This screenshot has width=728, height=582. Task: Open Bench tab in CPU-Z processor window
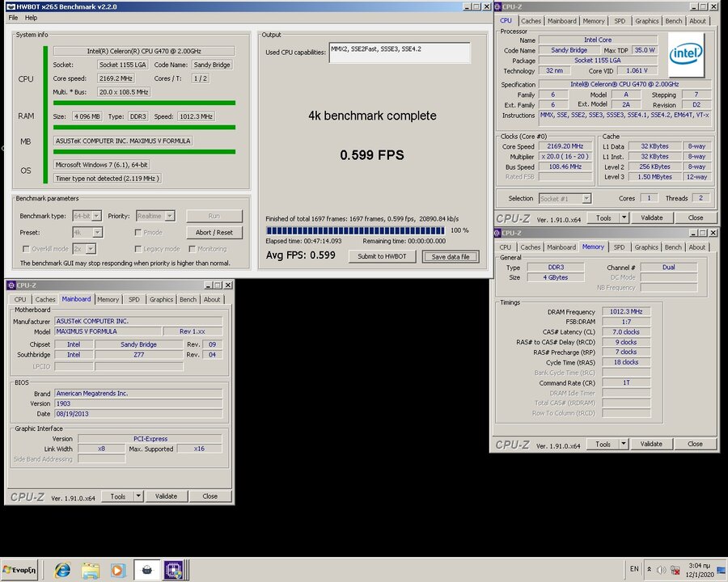[674, 21]
